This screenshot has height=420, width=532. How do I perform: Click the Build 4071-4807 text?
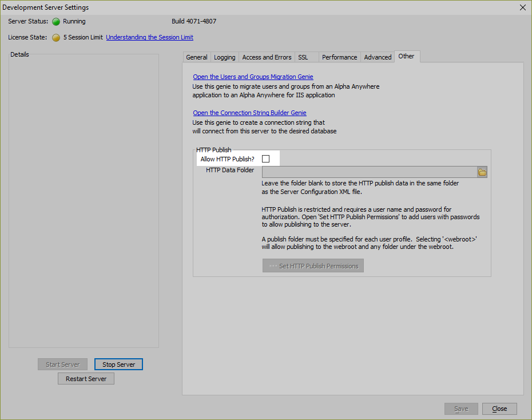click(x=194, y=21)
